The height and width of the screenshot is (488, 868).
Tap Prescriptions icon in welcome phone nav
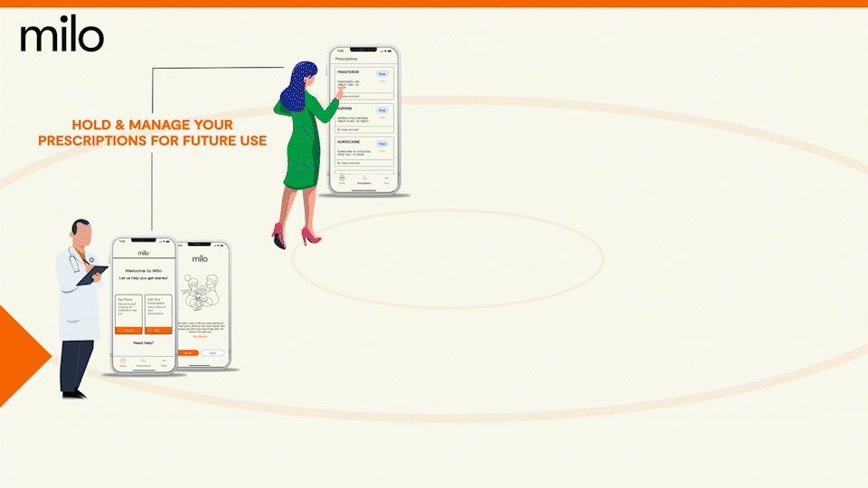(144, 362)
